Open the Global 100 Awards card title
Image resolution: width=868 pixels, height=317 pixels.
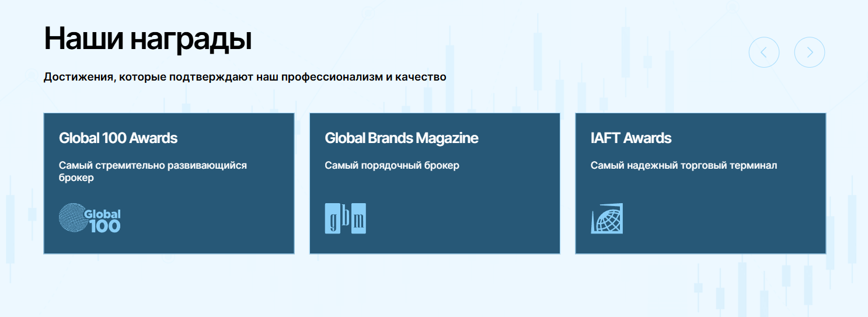(118, 138)
